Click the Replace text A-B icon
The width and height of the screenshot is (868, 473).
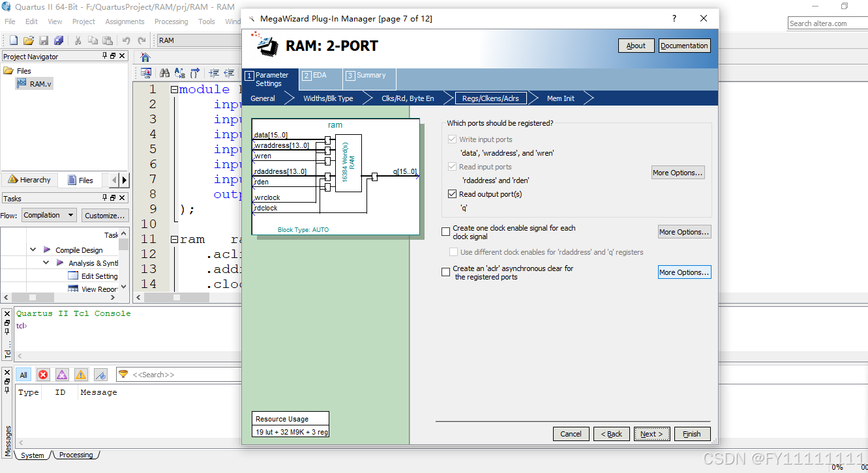[x=179, y=73]
